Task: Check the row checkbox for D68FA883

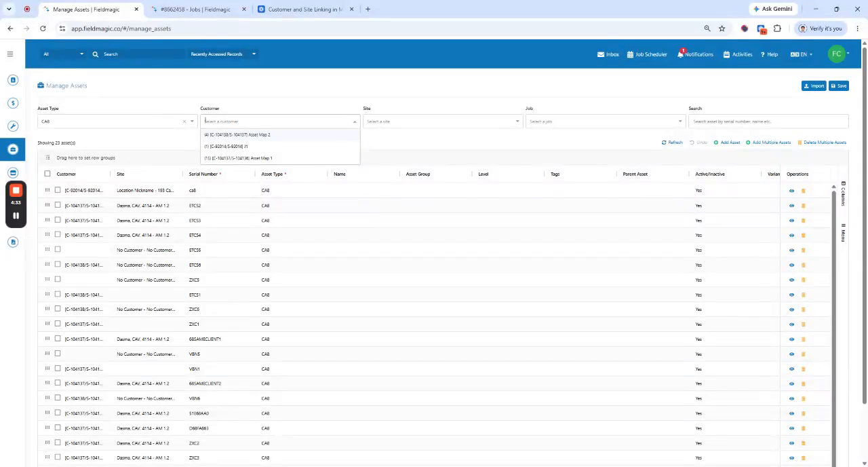Action: click(x=58, y=428)
